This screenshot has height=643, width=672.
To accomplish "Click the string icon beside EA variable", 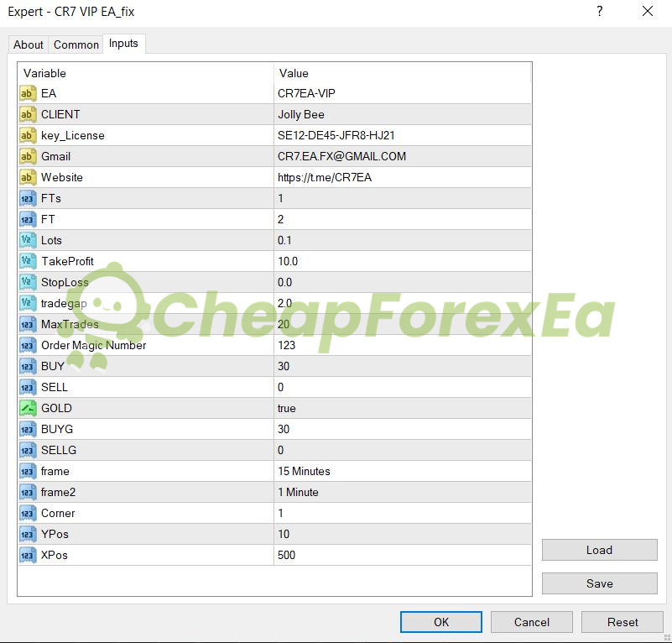I will click(x=28, y=93).
